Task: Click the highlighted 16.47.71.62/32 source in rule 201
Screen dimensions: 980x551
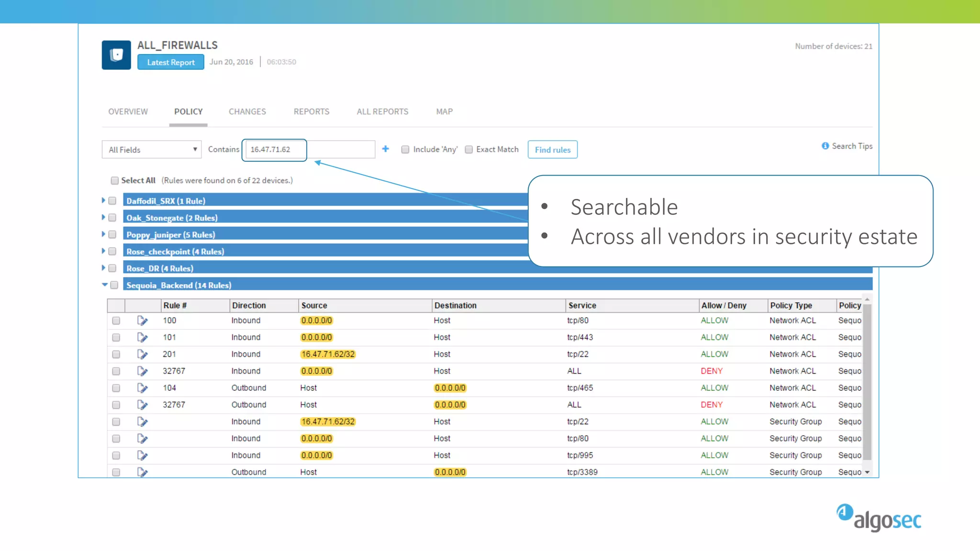Action: (x=328, y=354)
